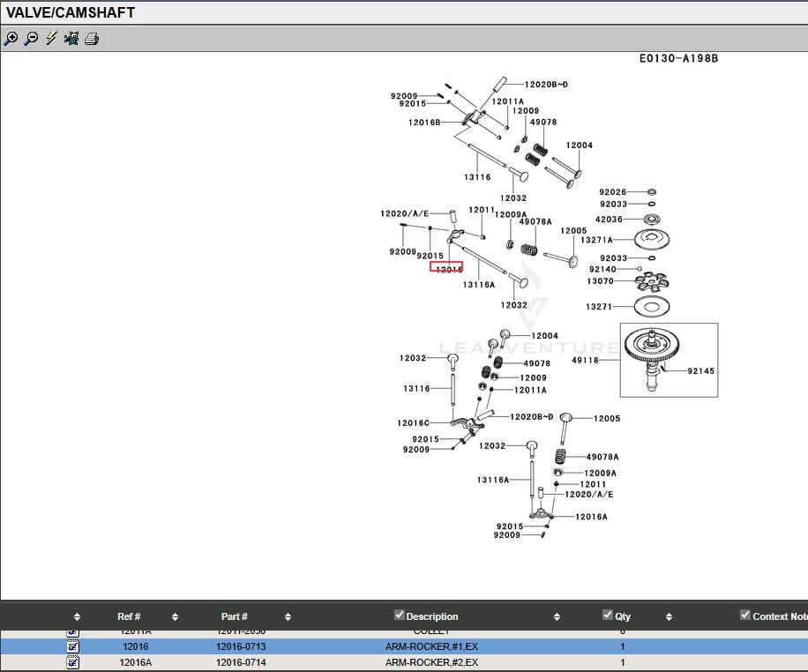This screenshot has width=808, height=672.
Task: Click the note icon on row 12016
Action: pos(73,646)
